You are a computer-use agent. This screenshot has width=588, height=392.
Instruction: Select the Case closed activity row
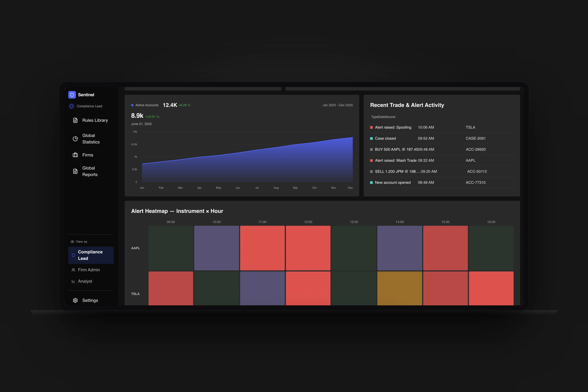coord(442,139)
